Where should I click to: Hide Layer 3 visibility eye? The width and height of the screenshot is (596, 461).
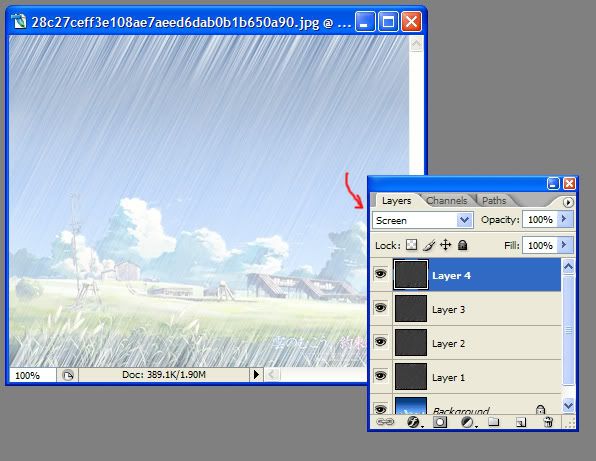380,307
